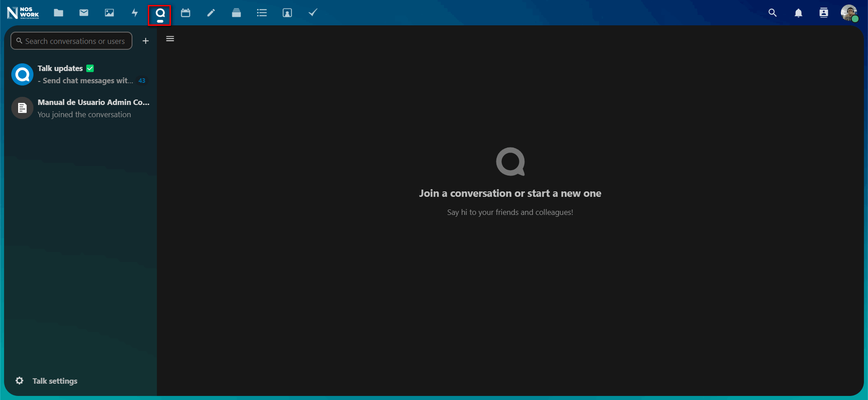Open the Activity lightning icon
The height and width of the screenshot is (400, 868).
[135, 13]
